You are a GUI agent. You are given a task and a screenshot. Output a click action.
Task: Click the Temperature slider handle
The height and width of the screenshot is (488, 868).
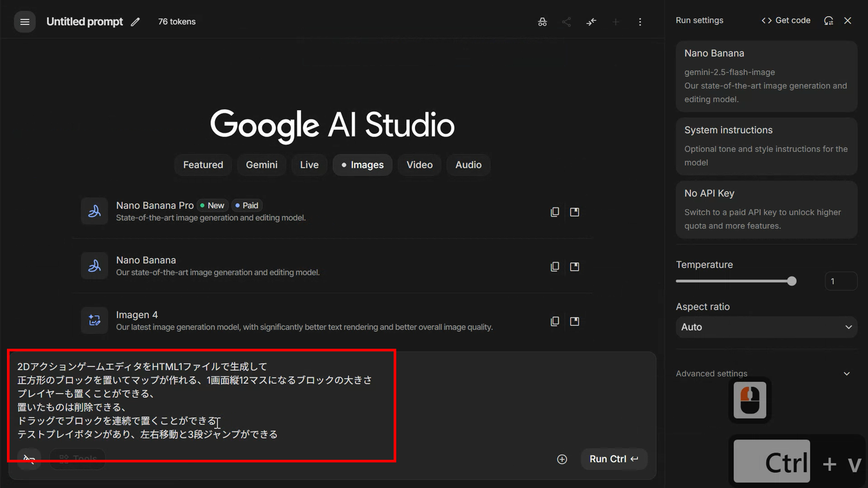pos(792,281)
